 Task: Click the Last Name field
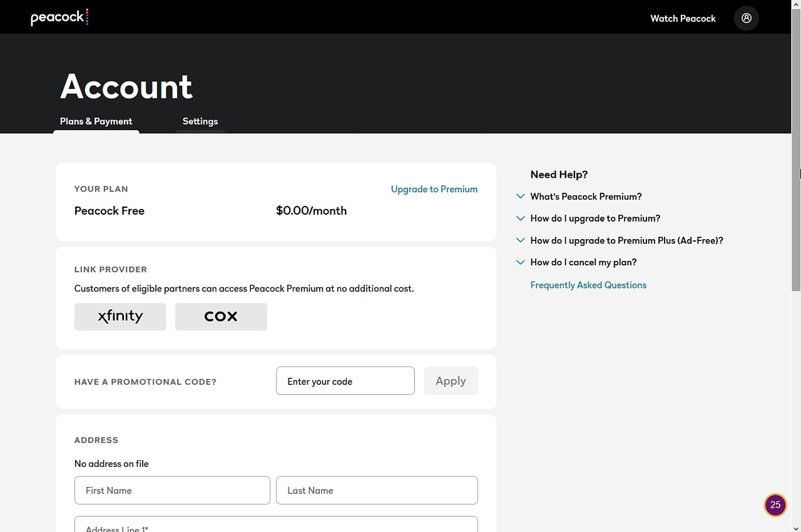coord(377,491)
